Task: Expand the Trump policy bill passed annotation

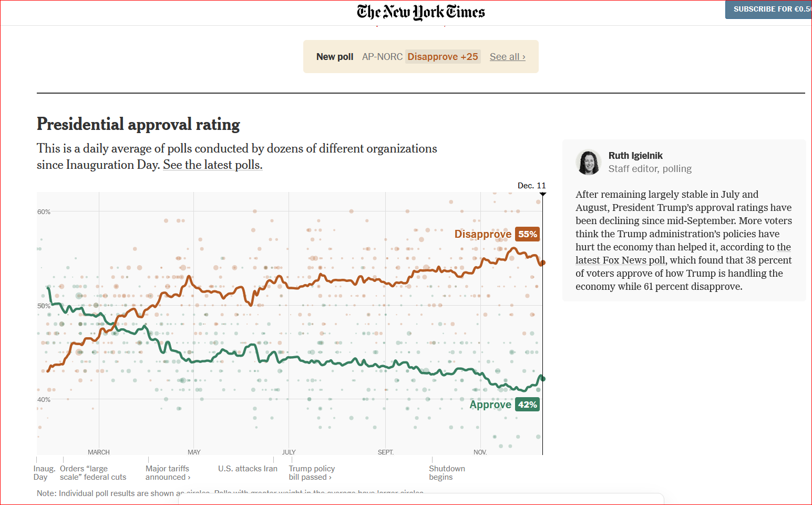Action: 311,473
